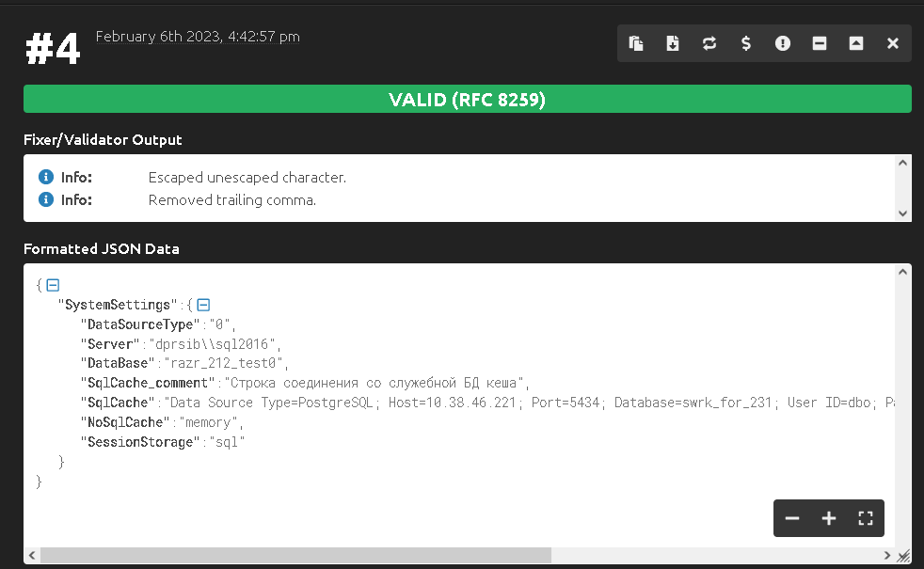Click the value "razr_212_test0"
Screen dimensions: 924x569
(223, 363)
